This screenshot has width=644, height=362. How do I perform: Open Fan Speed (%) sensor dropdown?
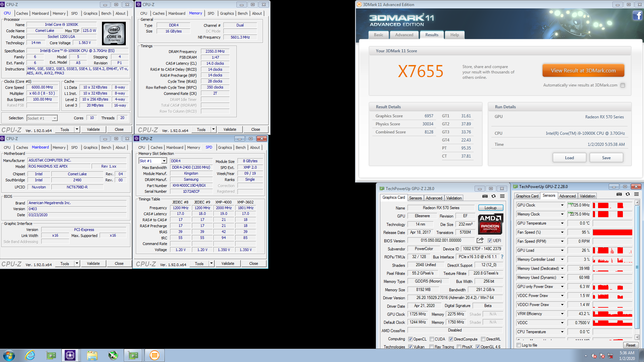pos(562,232)
